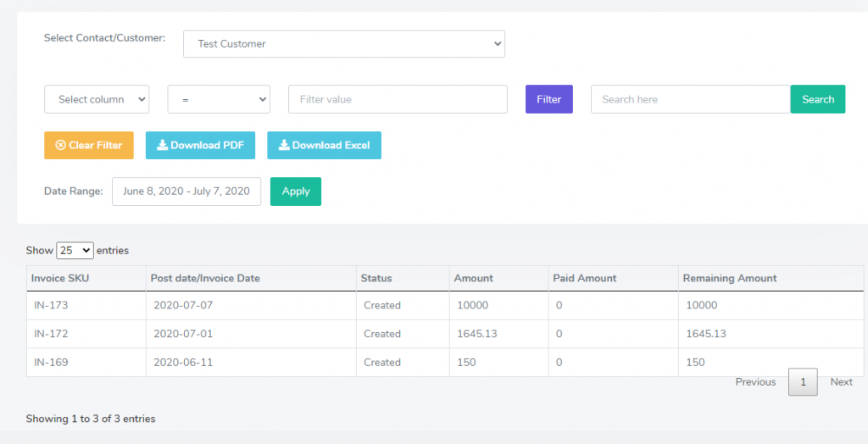The width and height of the screenshot is (868, 444).
Task: Click the green Search button
Action: 818,99
